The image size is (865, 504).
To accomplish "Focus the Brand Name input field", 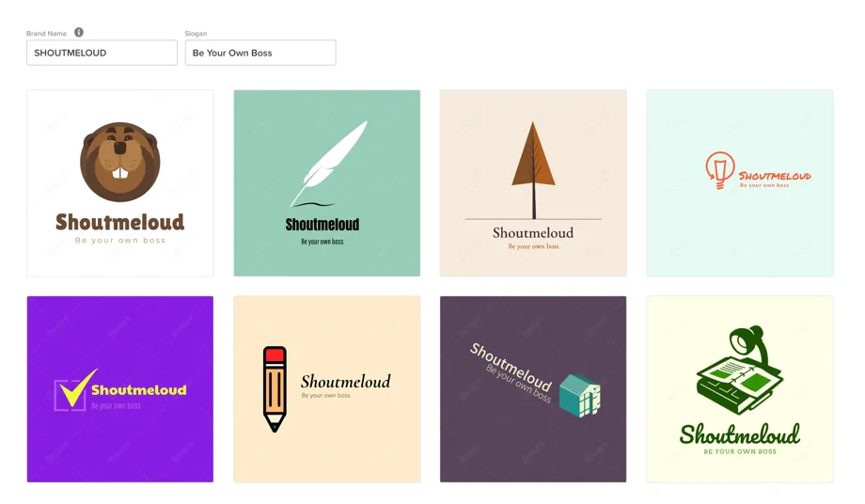I will pos(102,53).
